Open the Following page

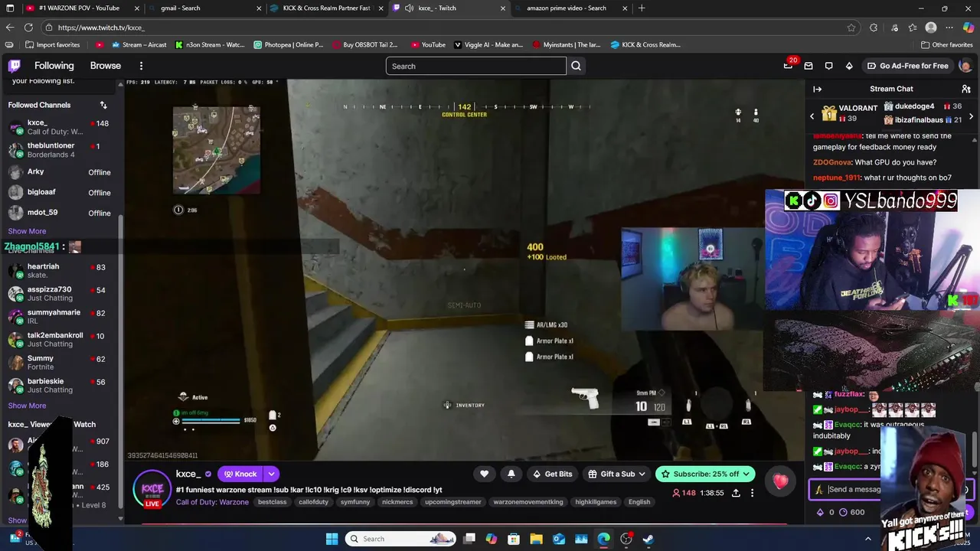coord(54,66)
